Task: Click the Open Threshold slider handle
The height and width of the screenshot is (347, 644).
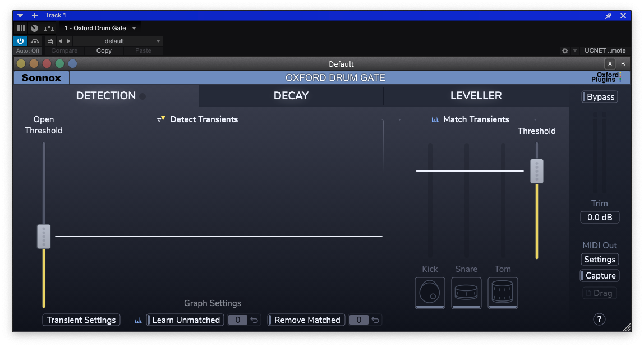Action: tap(44, 237)
